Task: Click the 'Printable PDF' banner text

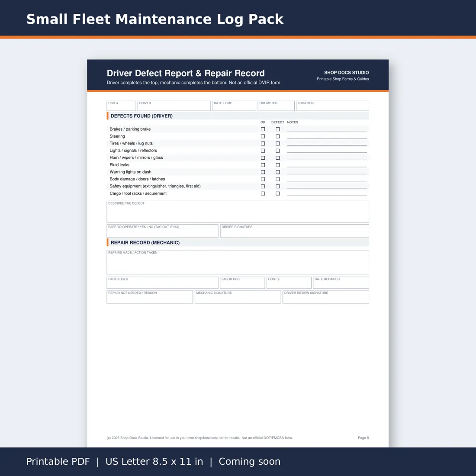Action: [58, 461]
